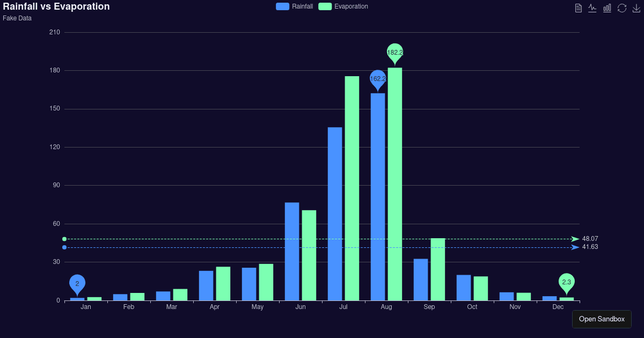Click the export menu (file) icon
The height and width of the screenshot is (338, 644).
(578, 8)
